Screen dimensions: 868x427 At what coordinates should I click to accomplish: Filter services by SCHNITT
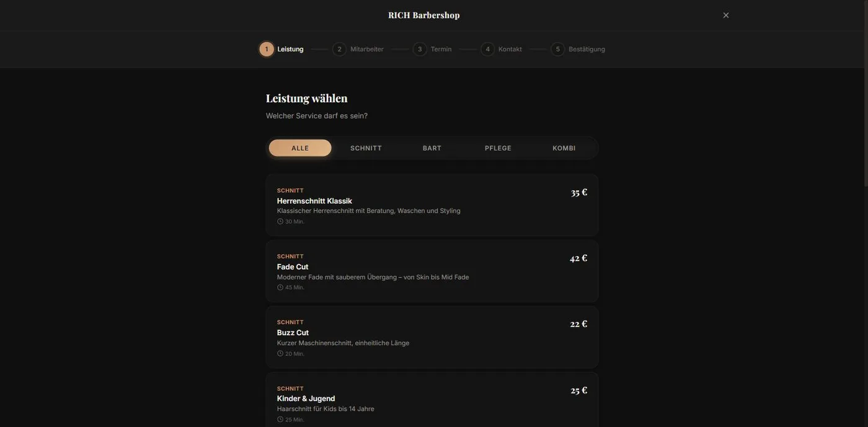pyautogui.click(x=366, y=148)
